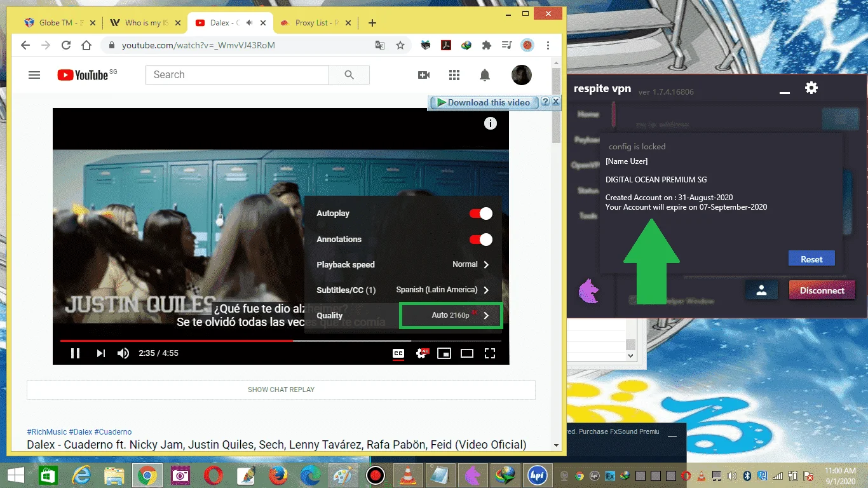Image resolution: width=868 pixels, height=488 pixels.
Task: Launch Firefox from the taskbar
Action: pos(278,475)
